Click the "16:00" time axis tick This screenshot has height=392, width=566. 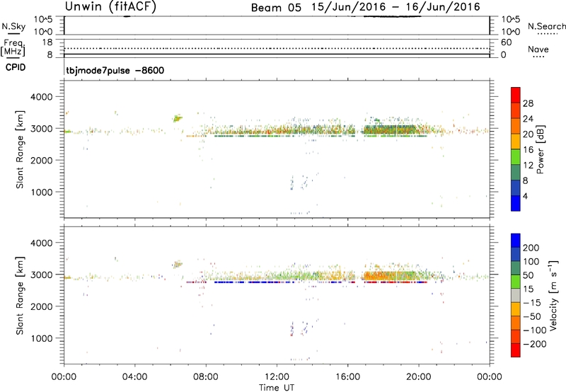(347, 377)
